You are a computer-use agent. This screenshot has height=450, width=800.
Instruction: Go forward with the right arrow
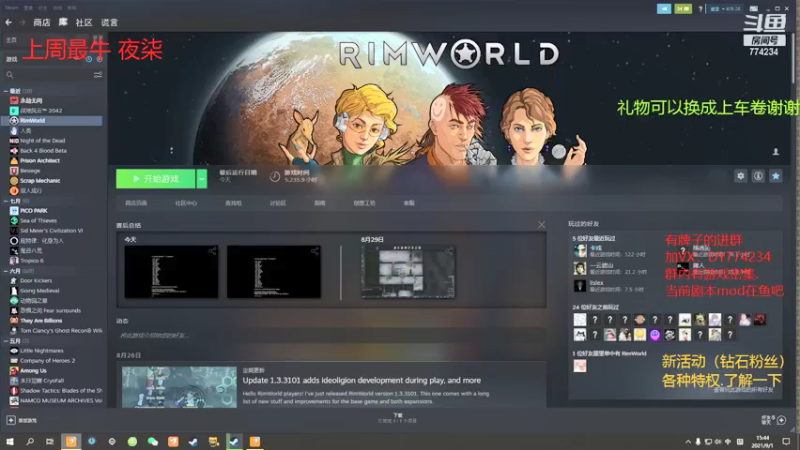tap(22, 22)
